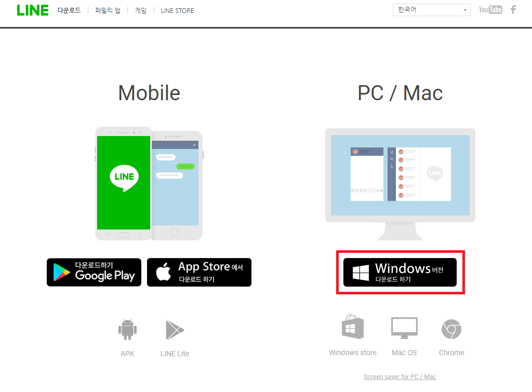
Task: Download the Windows version button
Action: [x=400, y=272]
